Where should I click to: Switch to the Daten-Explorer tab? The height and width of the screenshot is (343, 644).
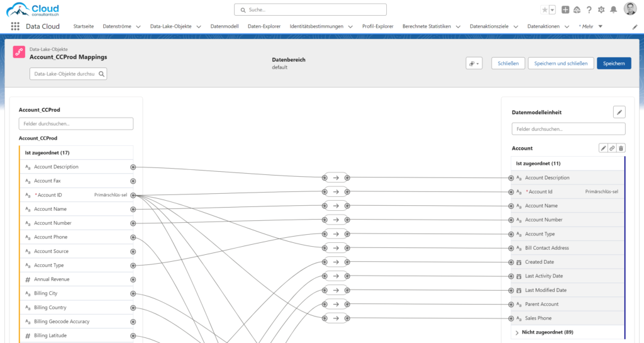pos(264,26)
